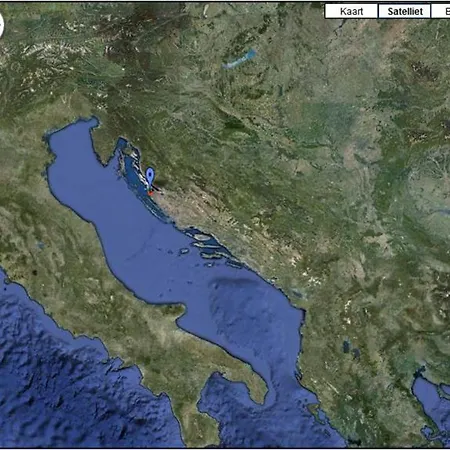Click the Gargano peninsula spur of Italy
Viewport: 450px width, 450px height.
point(176,310)
